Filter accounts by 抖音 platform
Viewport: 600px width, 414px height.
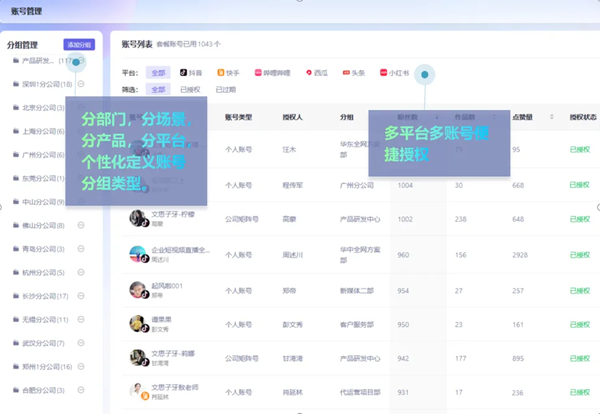(191, 73)
